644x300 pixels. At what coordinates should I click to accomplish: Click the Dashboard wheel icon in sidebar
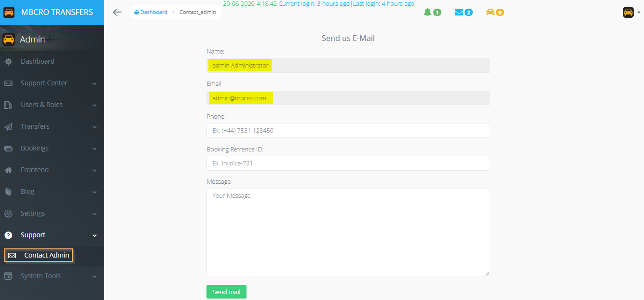[8, 62]
